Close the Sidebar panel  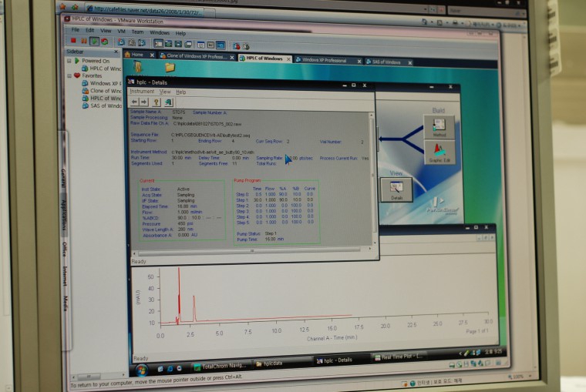116,52
